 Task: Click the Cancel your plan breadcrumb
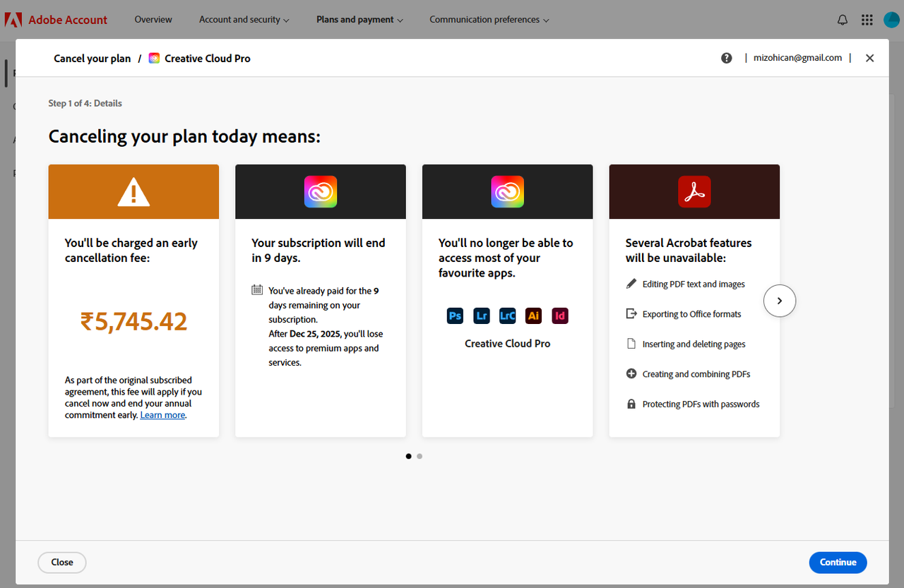(93, 59)
